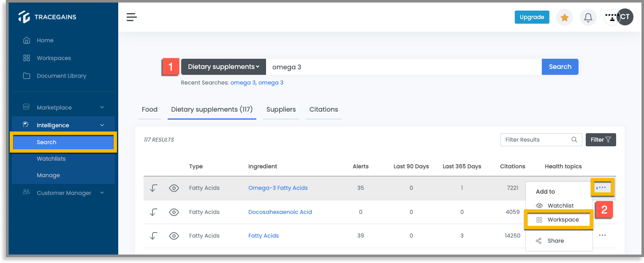
Task: Click the omega 3 search input field
Action: click(404, 67)
